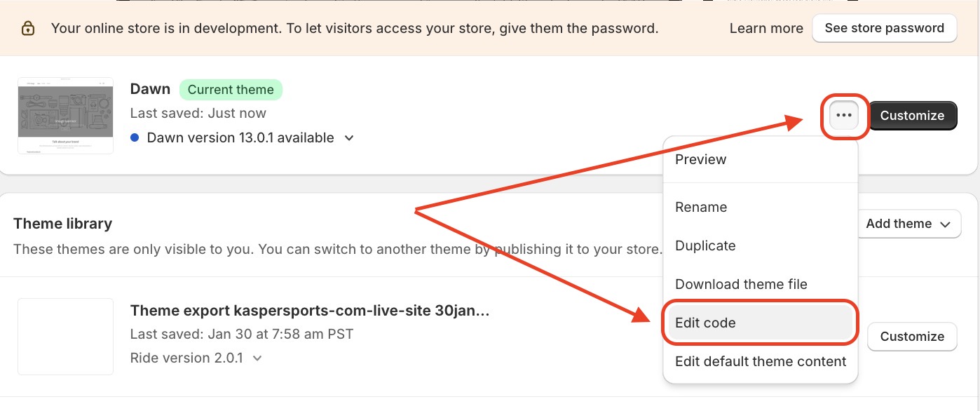Choose Edit code from the menu
The height and width of the screenshot is (411, 980).
[x=705, y=323]
